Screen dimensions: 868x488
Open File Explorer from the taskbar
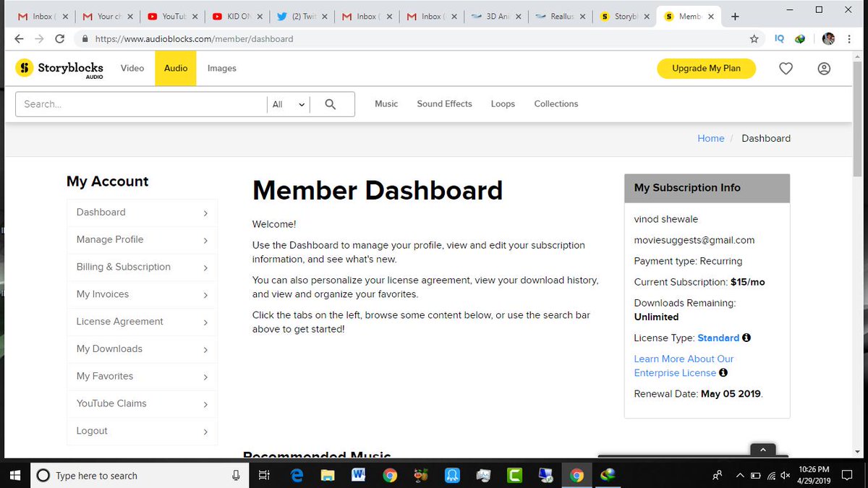(328, 475)
